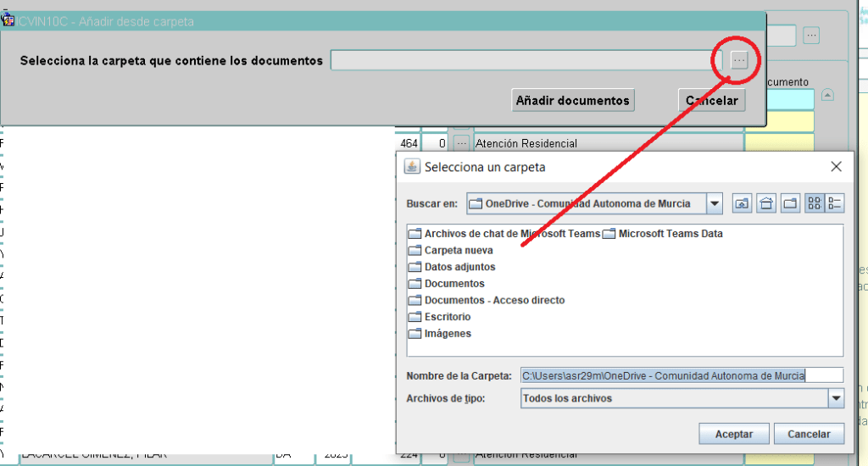Viewport: 868px width, 466px height.
Task: Click the Nombre de la Carpeta field
Action: click(682, 375)
